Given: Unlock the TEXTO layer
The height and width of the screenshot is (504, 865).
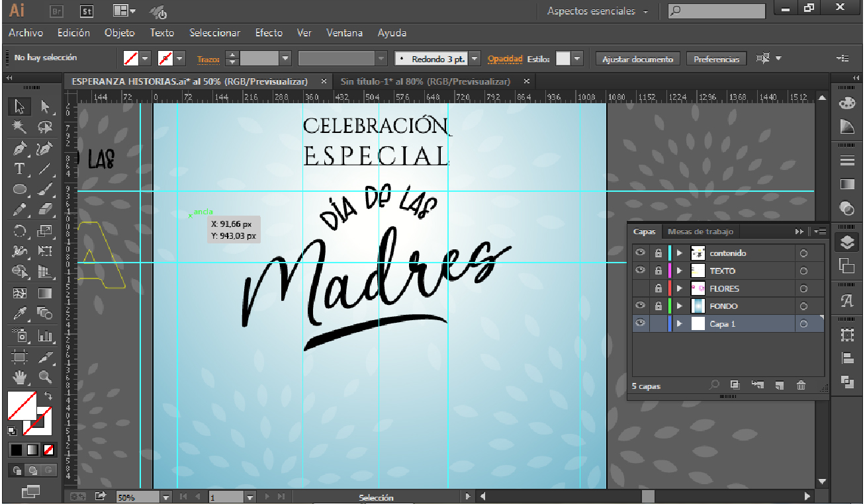Looking at the screenshot, I should (x=658, y=271).
